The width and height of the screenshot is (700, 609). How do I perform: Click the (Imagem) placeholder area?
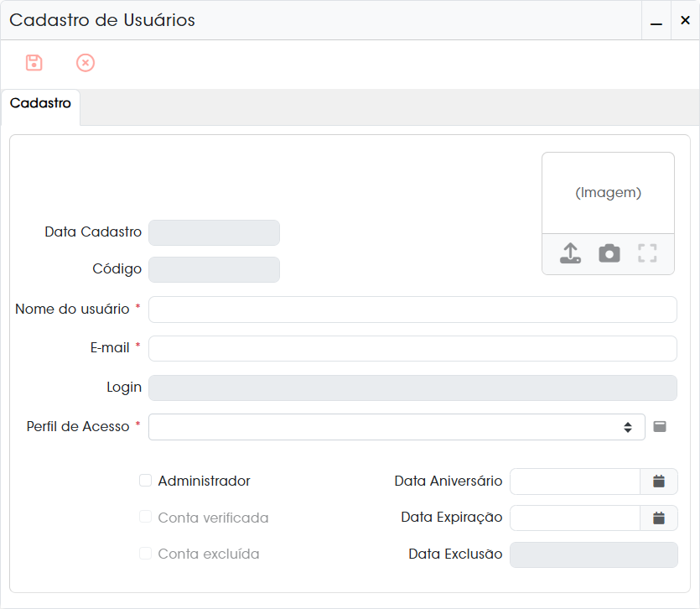[608, 193]
